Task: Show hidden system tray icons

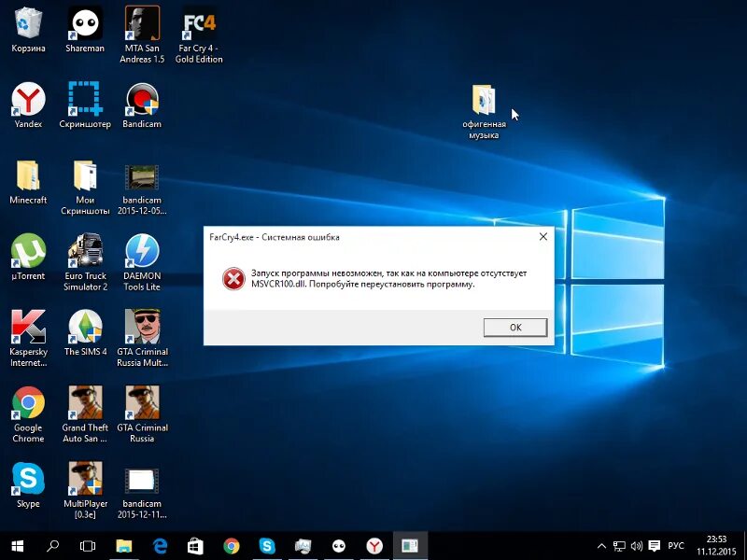Action: pos(601,546)
